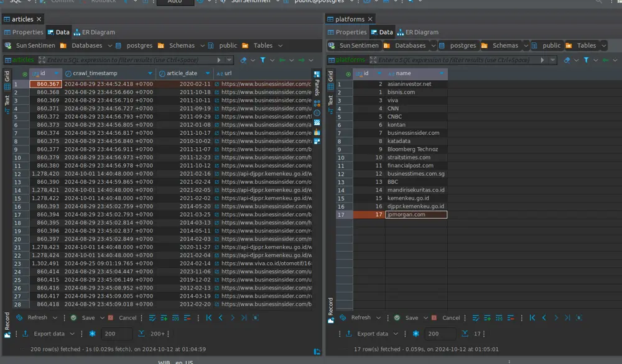The image size is (622, 364).
Task: Go to first row in platforms
Action: (x=532, y=317)
